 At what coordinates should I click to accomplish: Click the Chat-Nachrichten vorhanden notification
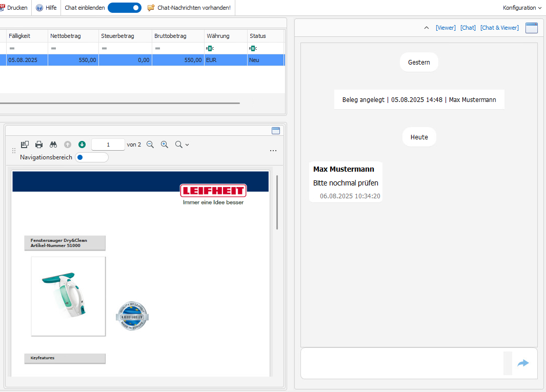189,8
